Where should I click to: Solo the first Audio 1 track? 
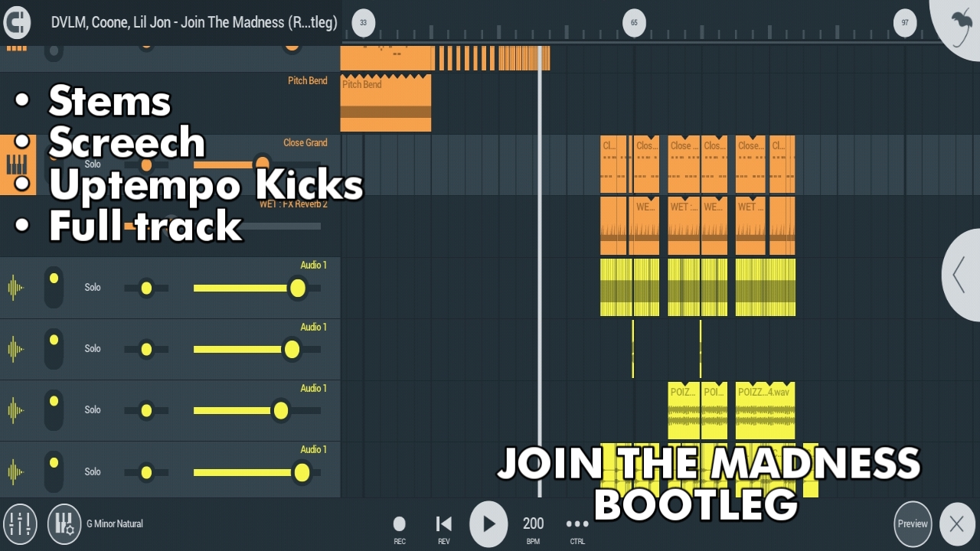pyautogui.click(x=93, y=287)
